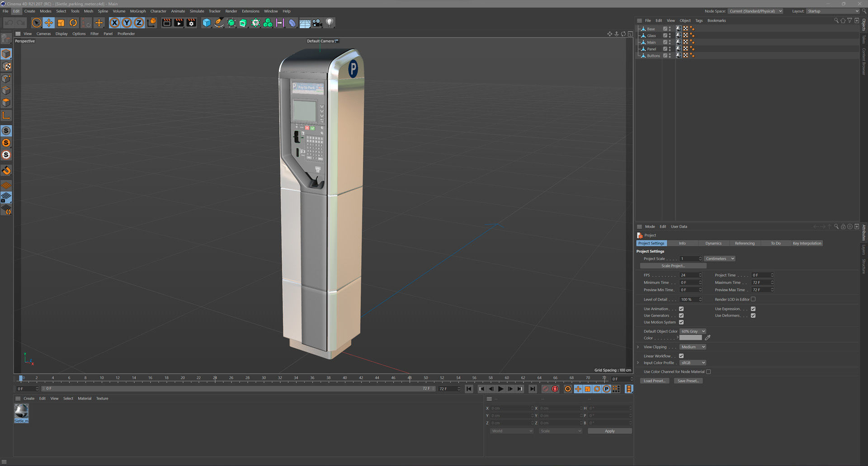The image size is (868, 466).
Task: Open the Spline pen tool icon
Action: coord(219,23)
